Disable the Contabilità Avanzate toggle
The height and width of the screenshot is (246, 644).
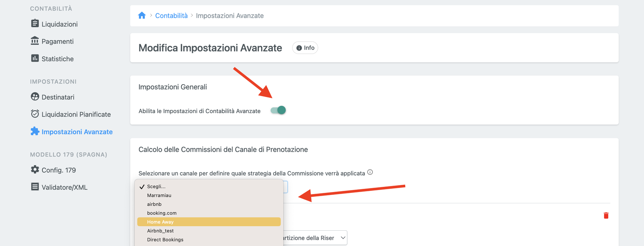click(278, 110)
